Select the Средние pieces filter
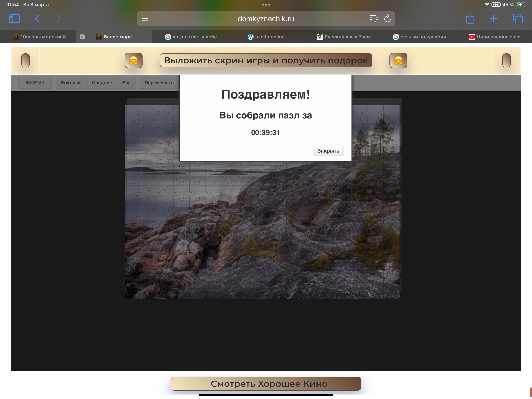 (x=102, y=83)
